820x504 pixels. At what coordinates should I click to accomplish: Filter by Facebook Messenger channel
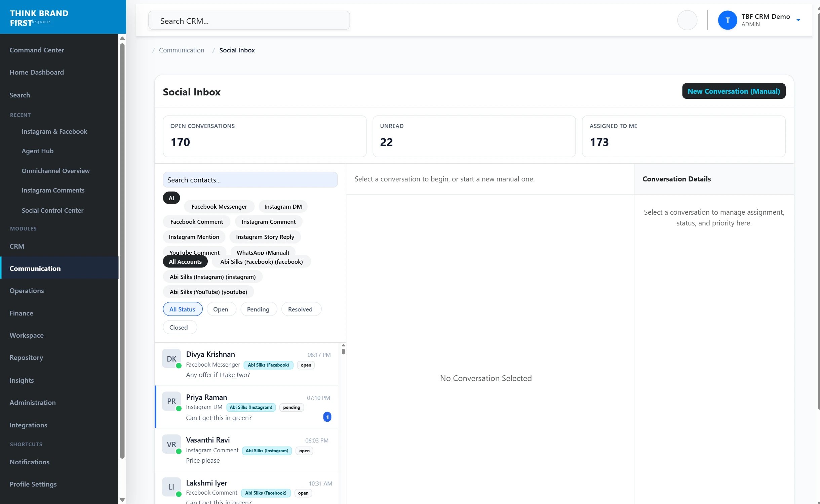pyautogui.click(x=219, y=207)
